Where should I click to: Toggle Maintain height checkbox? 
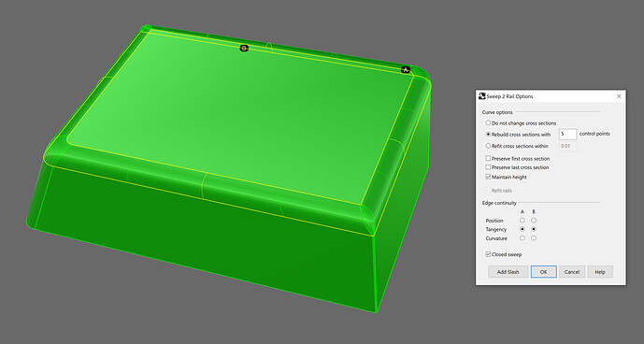[x=488, y=177]
